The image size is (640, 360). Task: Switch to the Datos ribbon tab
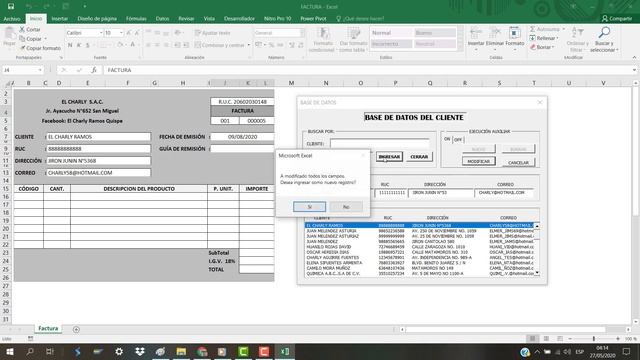coord(162,19)
